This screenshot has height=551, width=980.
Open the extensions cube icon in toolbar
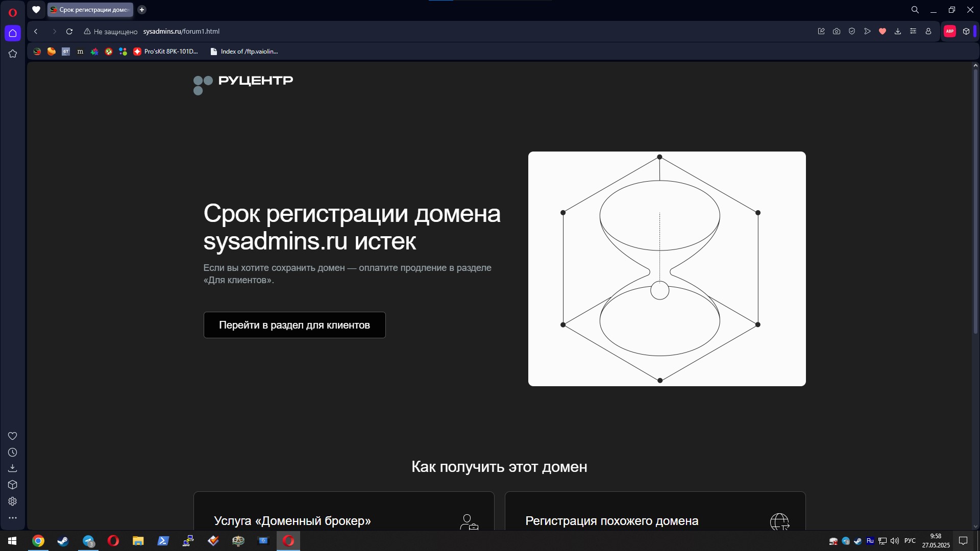pyautogui.click(x=966, y=32)
